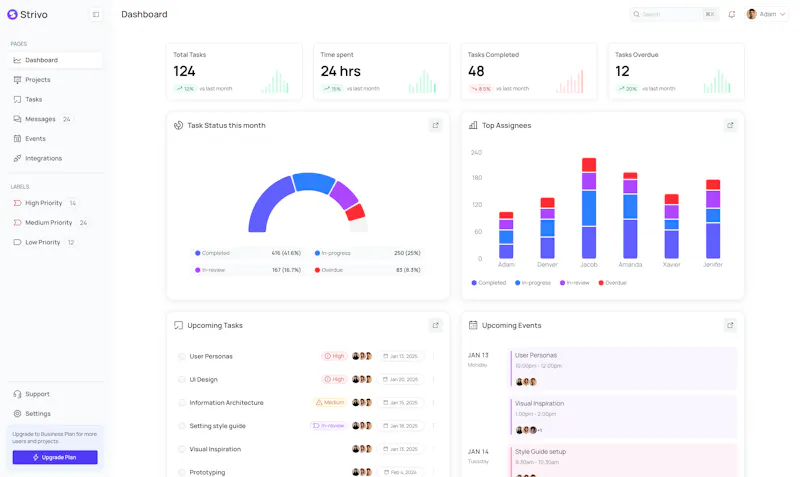This screenshot has height=477, width=800.
Task: Click Jacob's bar in Top Assignees chart
Action: click(x=589, y=208)
